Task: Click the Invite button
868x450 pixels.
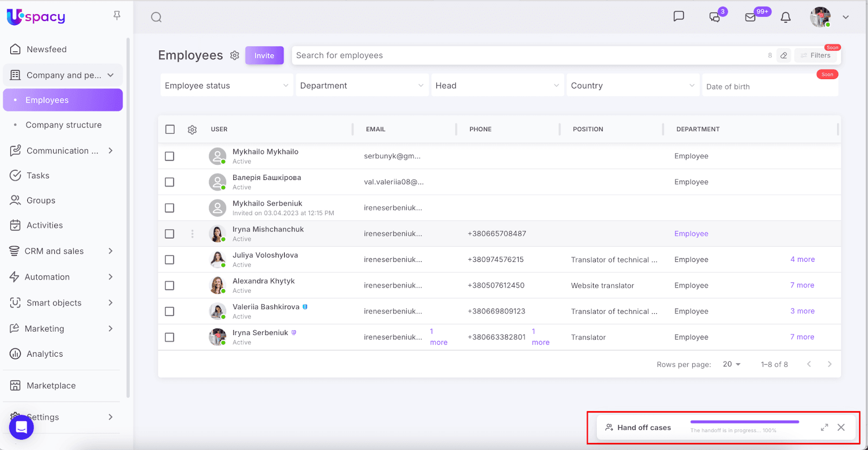Action: click(x=264, y=55)
